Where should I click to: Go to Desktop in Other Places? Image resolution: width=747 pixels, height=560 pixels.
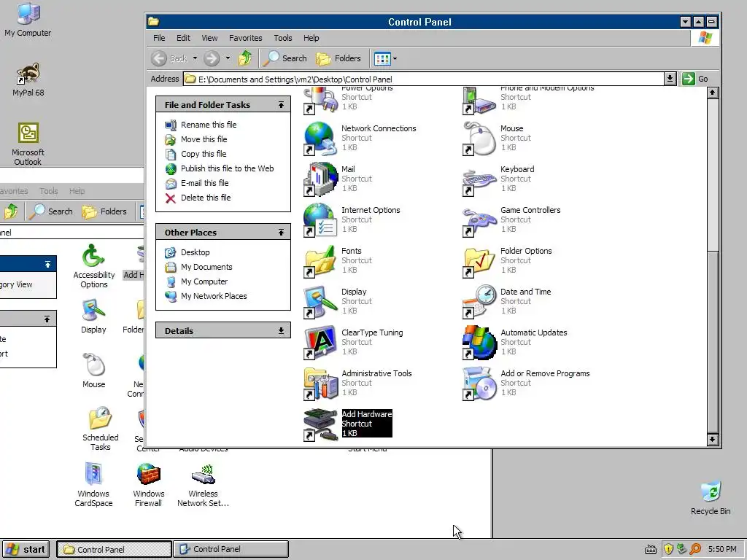(x=195, y=252)
